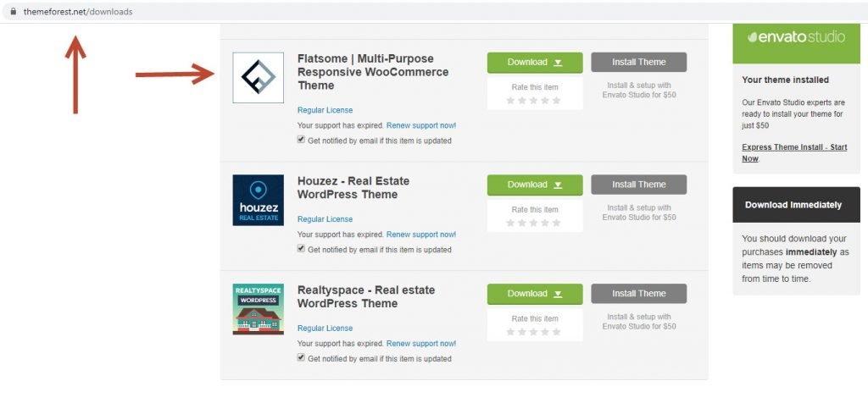Click Install Theme for Houzez

[x=639, y=184]
